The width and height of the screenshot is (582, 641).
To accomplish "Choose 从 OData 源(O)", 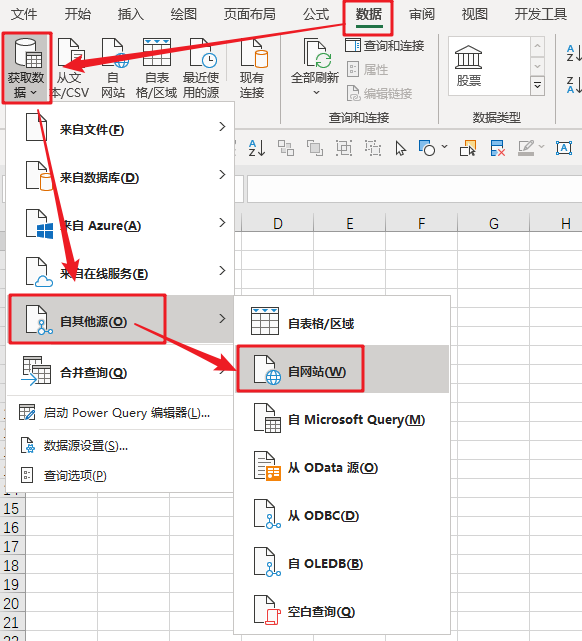I will click(x=342, y=466).
